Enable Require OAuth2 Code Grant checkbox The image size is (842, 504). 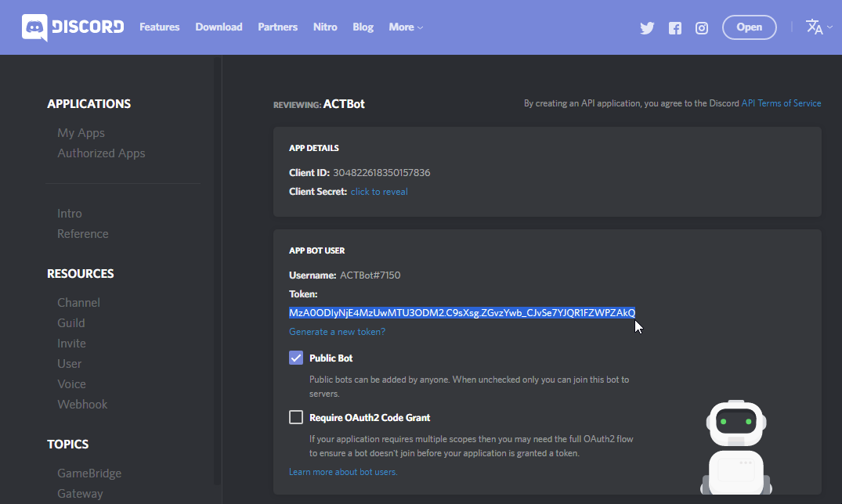point(296,417)
